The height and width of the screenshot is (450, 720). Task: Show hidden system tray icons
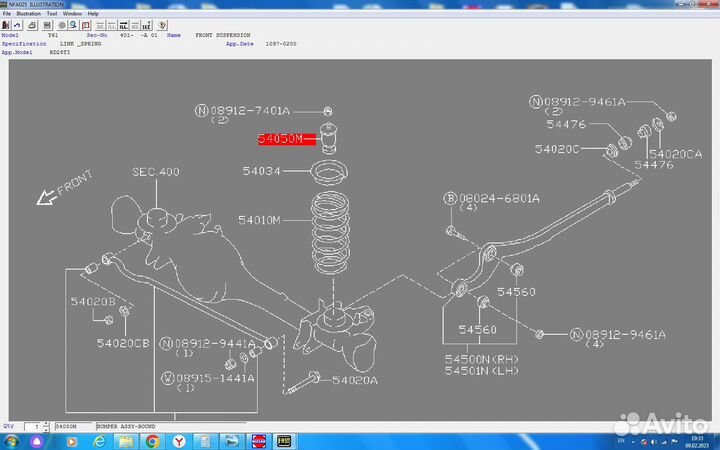[x=632, y=440]
